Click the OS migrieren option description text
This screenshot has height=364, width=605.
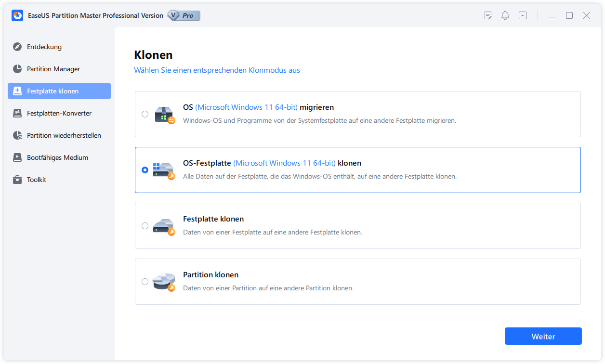(x=319, y=120)
